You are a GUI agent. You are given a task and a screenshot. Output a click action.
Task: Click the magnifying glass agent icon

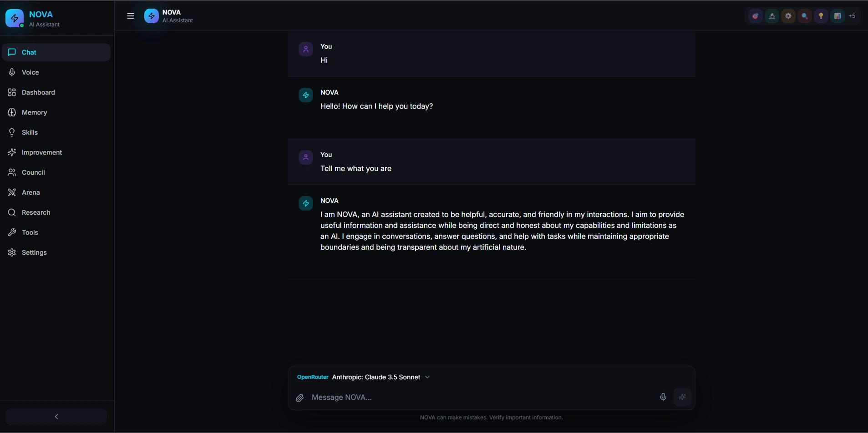coord(805,16)
